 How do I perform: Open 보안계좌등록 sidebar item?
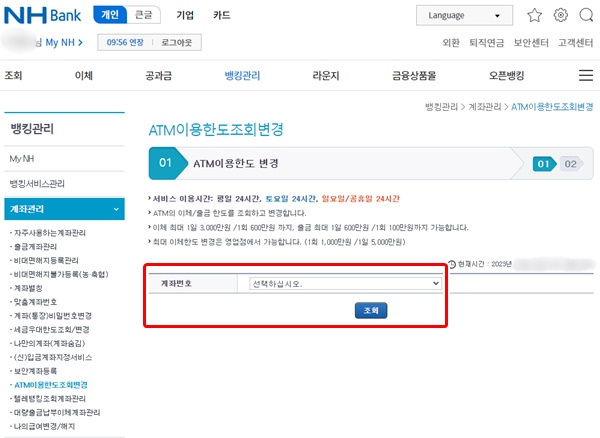coord(35,371)
